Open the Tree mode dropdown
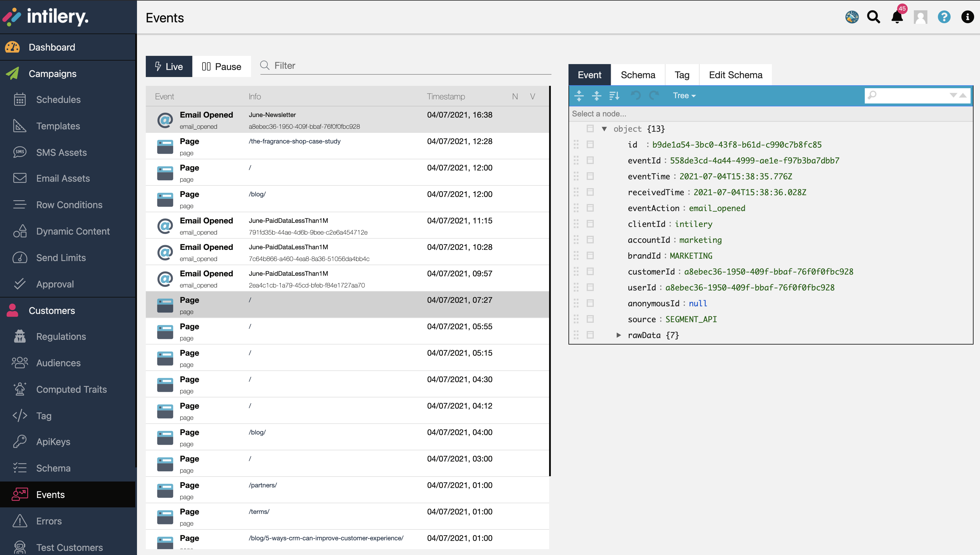 click(x=684, y=96)
